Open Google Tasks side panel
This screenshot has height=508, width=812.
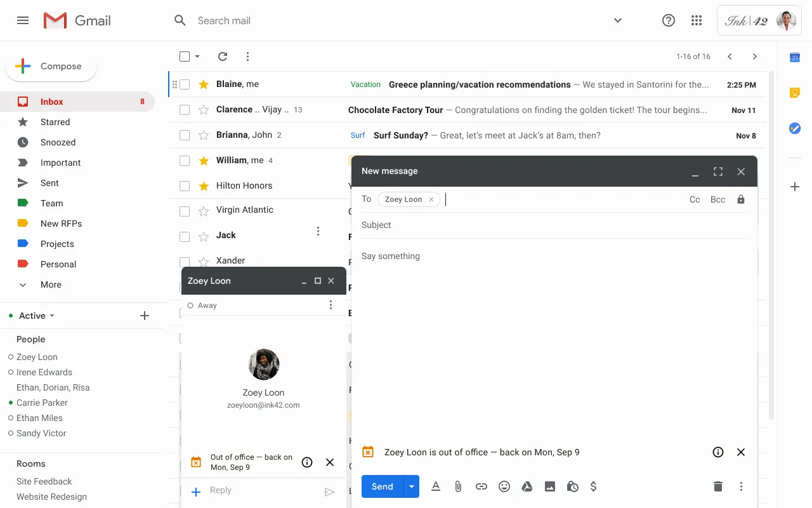(794, 128)
